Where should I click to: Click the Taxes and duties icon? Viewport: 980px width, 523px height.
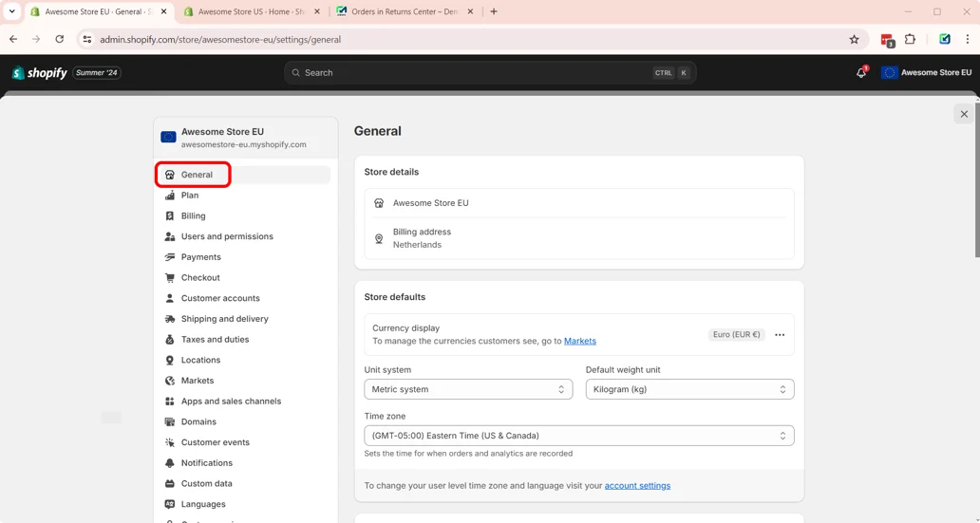(x=169, y=339)
